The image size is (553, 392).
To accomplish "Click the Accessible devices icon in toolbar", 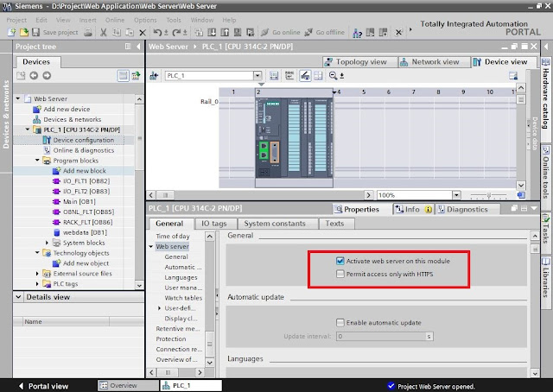I will click(357, 33).
